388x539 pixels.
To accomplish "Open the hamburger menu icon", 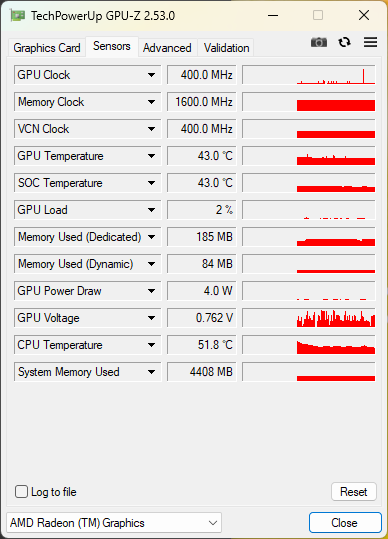I will (x=370, y=42).
